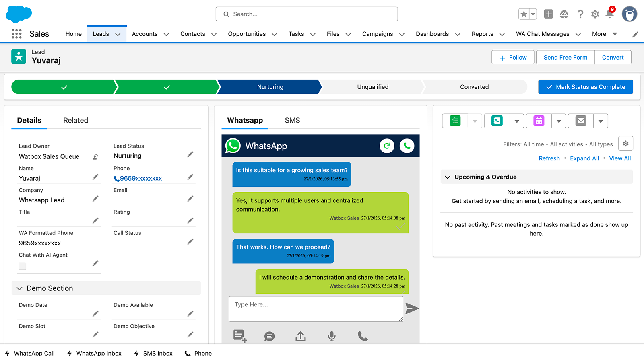Open activity timeline filter settings gear
644x362 pixels.
click(x=625, y=144)
